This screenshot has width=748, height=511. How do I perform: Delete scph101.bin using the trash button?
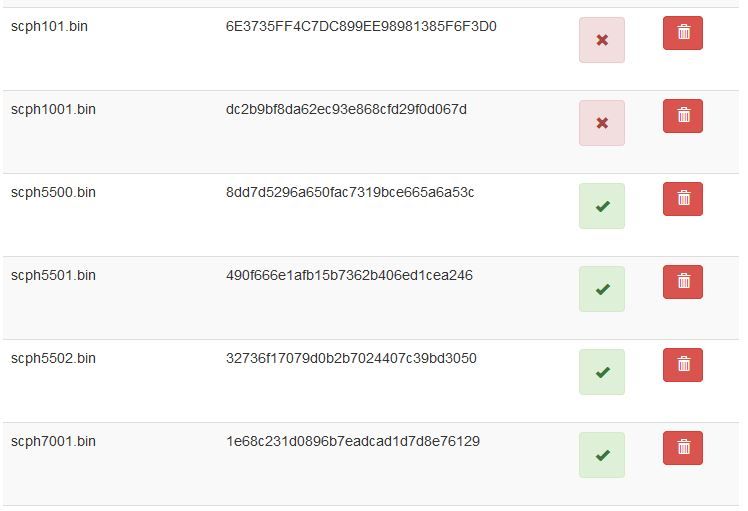(x=682, y=33)
